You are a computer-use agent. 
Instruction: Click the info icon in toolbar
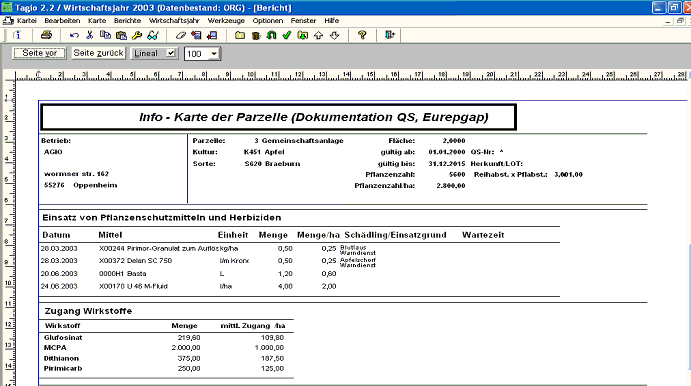[x=17, y=35]
